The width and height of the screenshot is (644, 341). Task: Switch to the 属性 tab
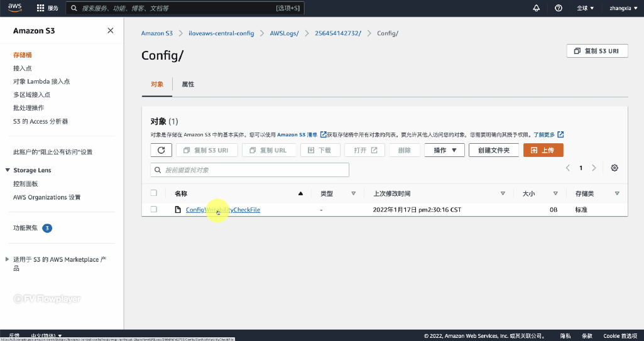pyautogui.click(x=188, y=84)
